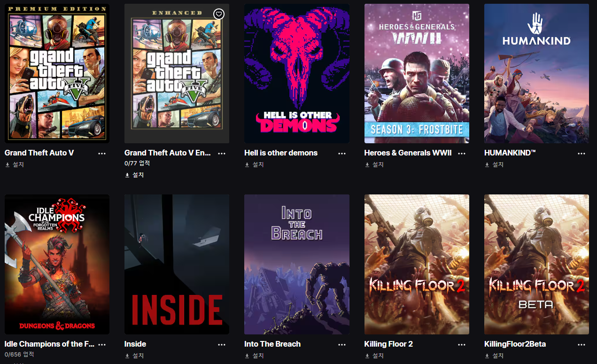The width and height of the screenshot is (597, 364).
Task: Expand the more-options menu for HUMANKIND
Action: pyautogui.click(x=581, y=154)
